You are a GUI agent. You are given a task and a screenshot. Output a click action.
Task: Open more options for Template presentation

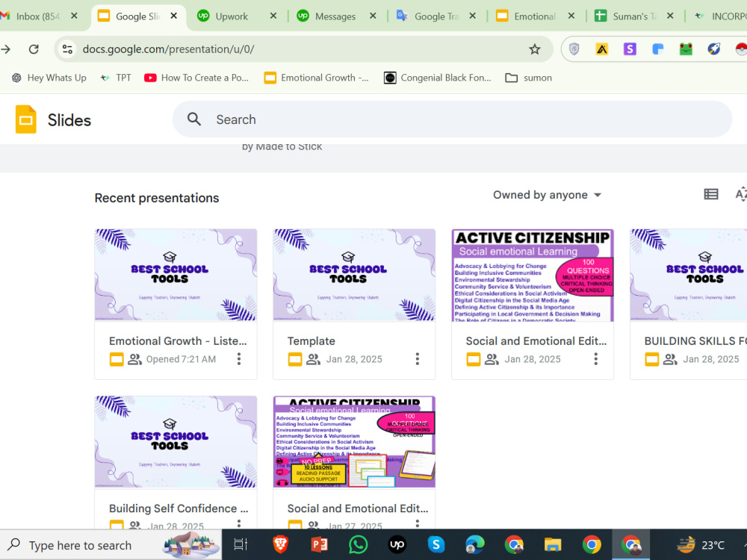coord(418,359)
